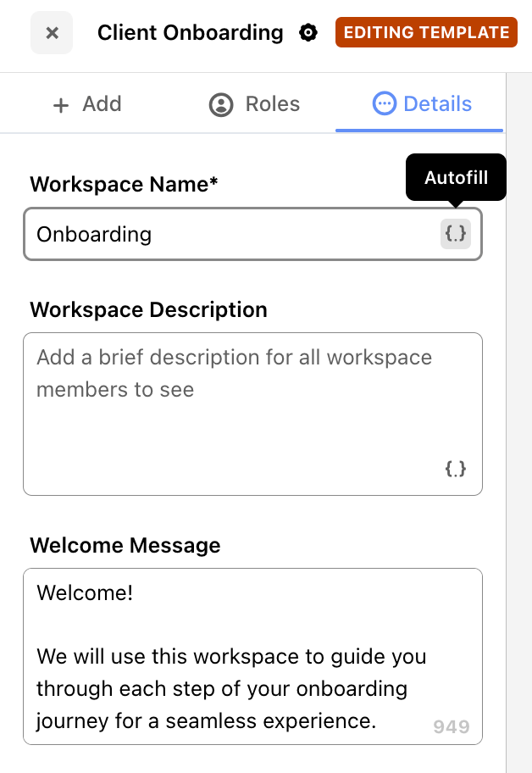This screenshot has height=773, width=532.
Task: Click the vertical scrollbar on the right edge
Action: [x=518, y=424]
